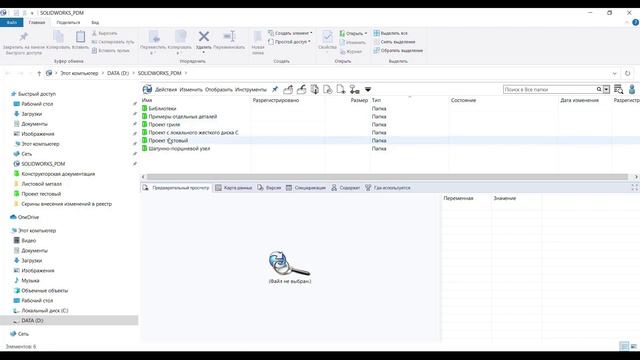The image size is (640, 360).
Task: Click the Снять выделение button
Action: tap(394, 42)
